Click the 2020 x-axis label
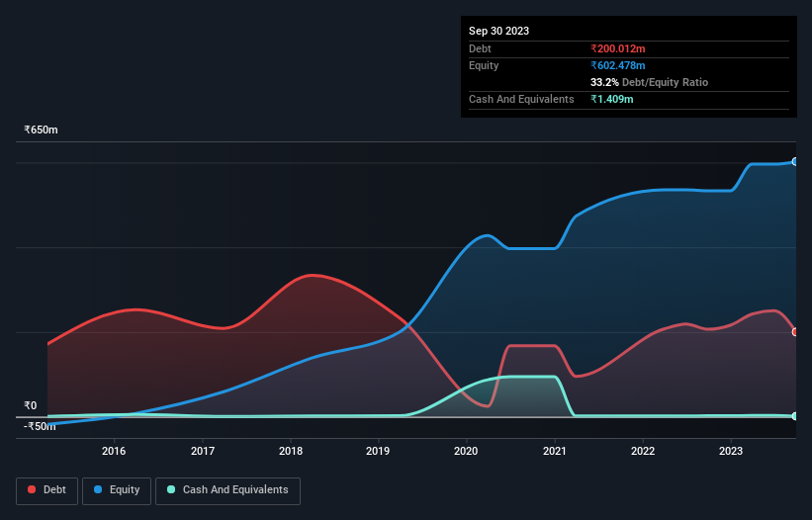This screenshot has height=520, width=812. coord(466,451)
